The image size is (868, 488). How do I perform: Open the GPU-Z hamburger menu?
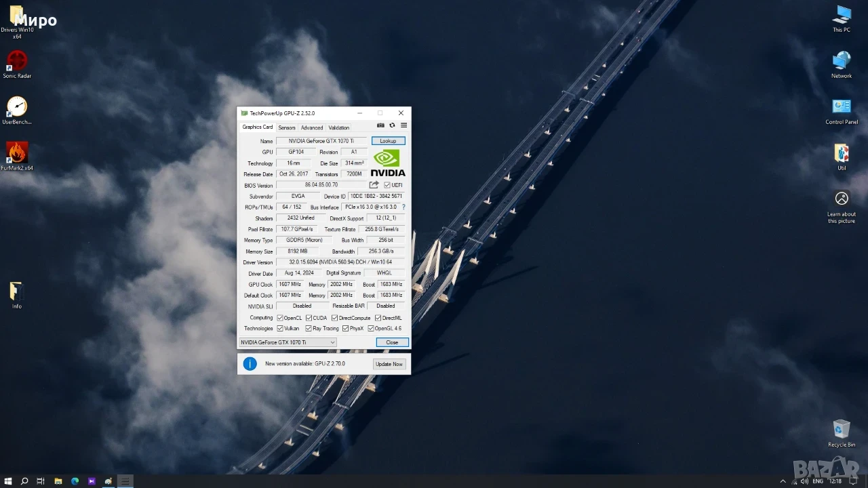[403, 125]
